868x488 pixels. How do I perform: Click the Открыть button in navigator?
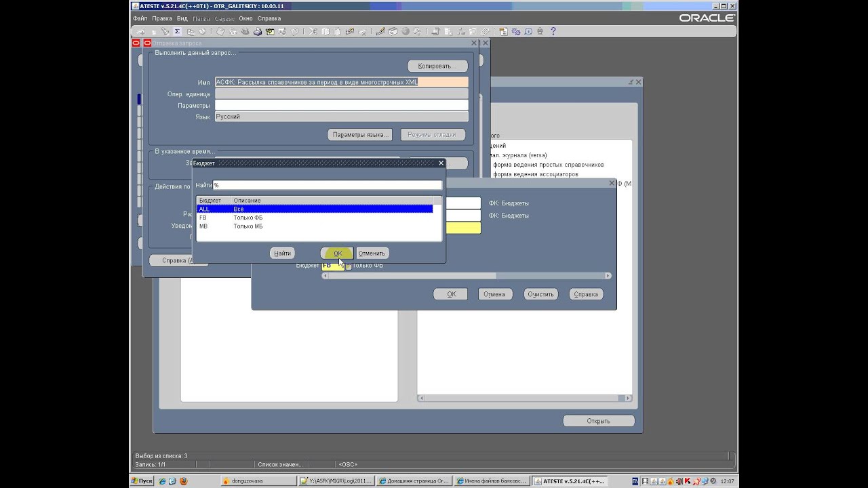click(x=598, y=421)
